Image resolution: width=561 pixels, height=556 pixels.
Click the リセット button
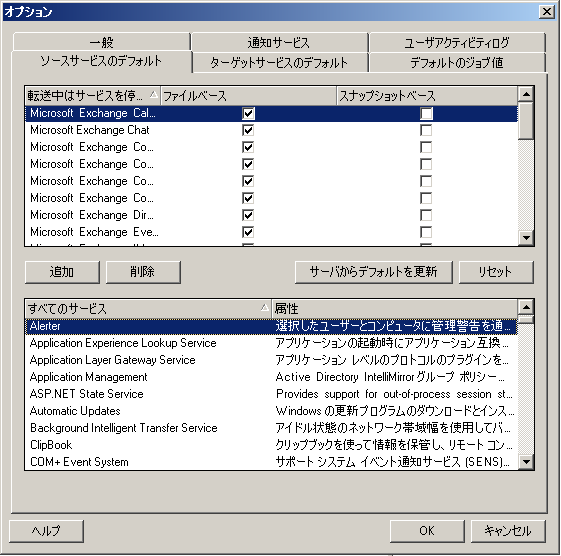point(496,272)
